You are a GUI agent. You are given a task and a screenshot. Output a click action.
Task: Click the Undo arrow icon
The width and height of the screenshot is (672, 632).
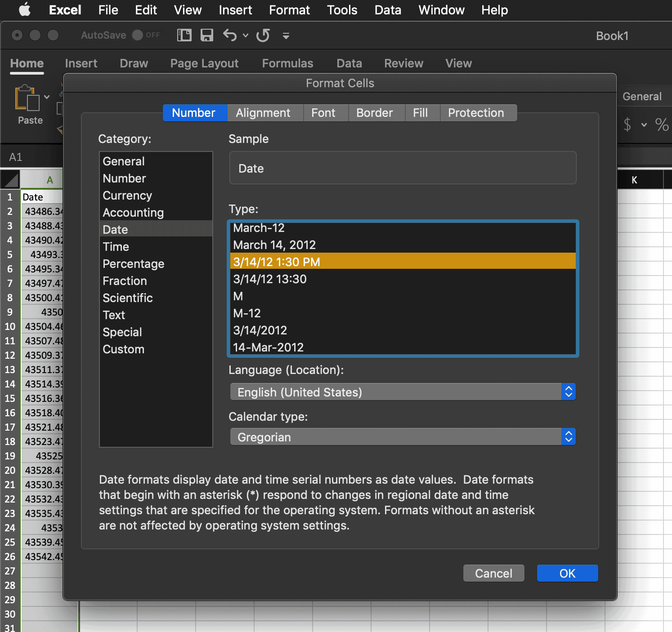pyautogui.click(x=230, y=35)
